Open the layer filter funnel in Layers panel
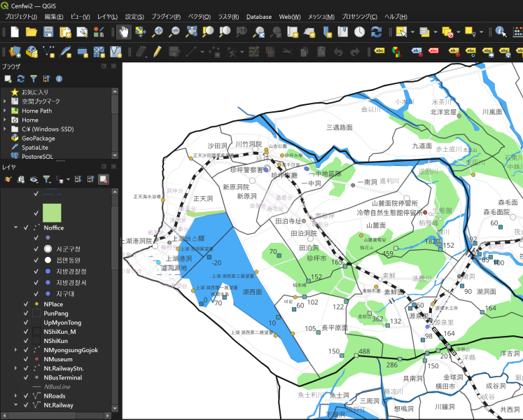The height and width of the screenshot is (420, 523). click(46, 179)
